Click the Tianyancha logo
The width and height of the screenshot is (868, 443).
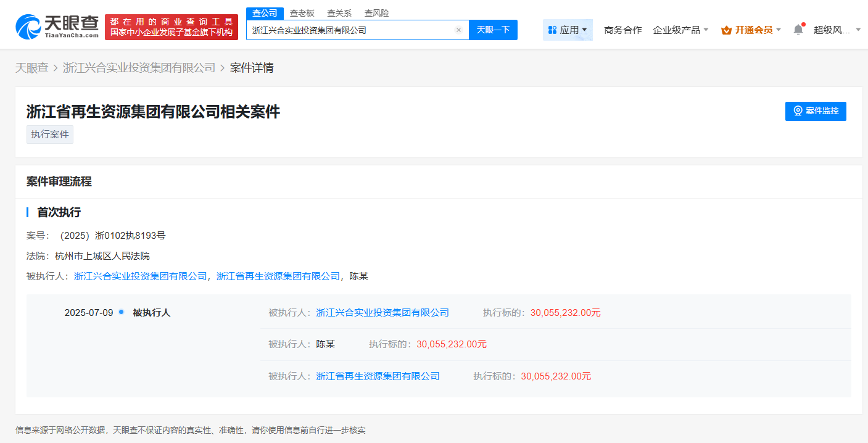[57, 27]
